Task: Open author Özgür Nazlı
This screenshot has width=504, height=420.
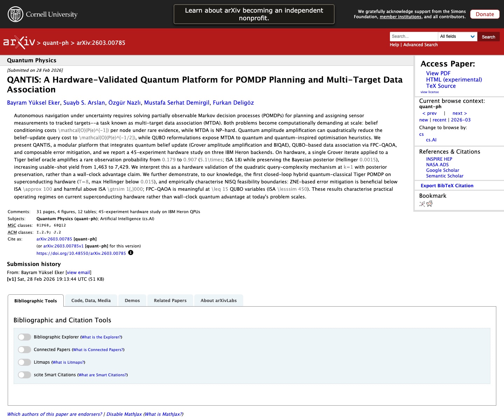Action: 125,103
